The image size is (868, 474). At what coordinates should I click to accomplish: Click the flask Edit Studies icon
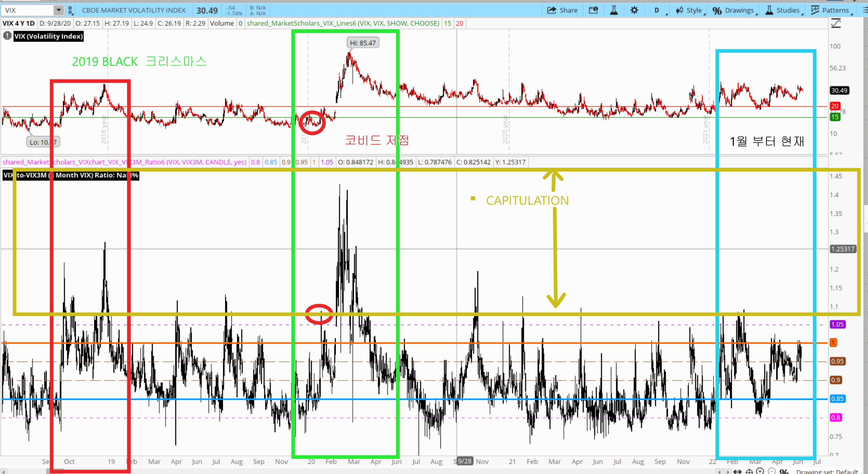(614, 10)
